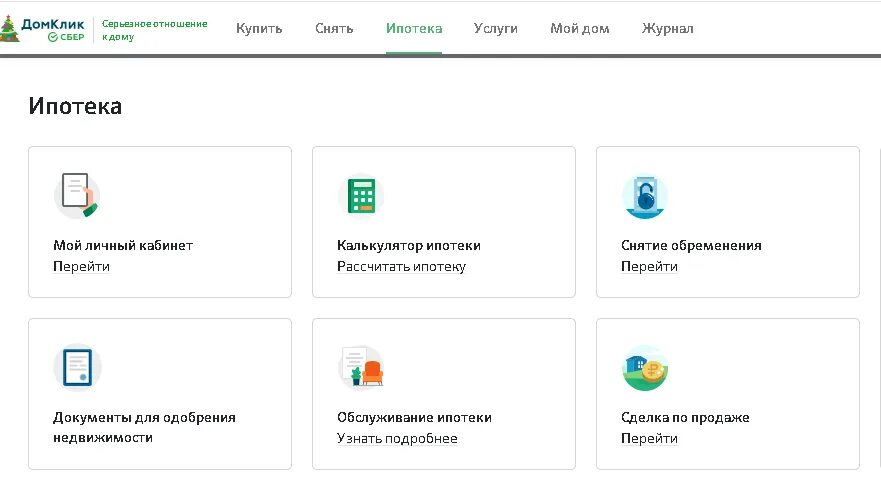Click Перейти under Снятие обременения

(649, 266)
